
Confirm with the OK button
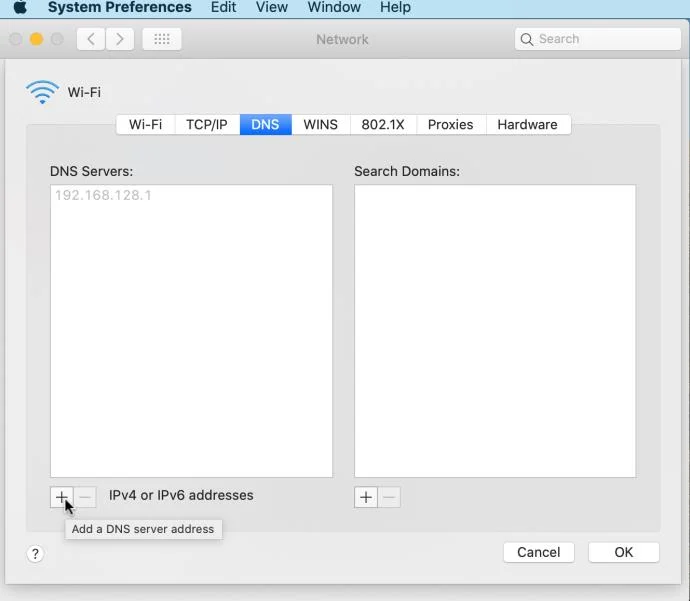[x=624, y=552]
